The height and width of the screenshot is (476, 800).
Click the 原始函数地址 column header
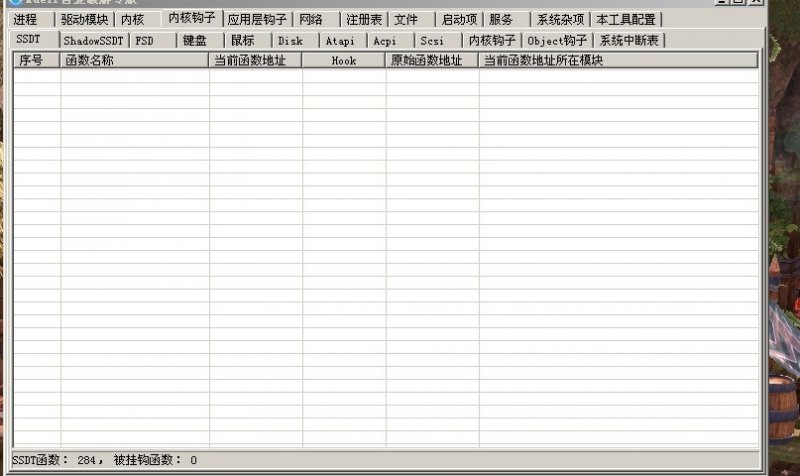point(432,60)
